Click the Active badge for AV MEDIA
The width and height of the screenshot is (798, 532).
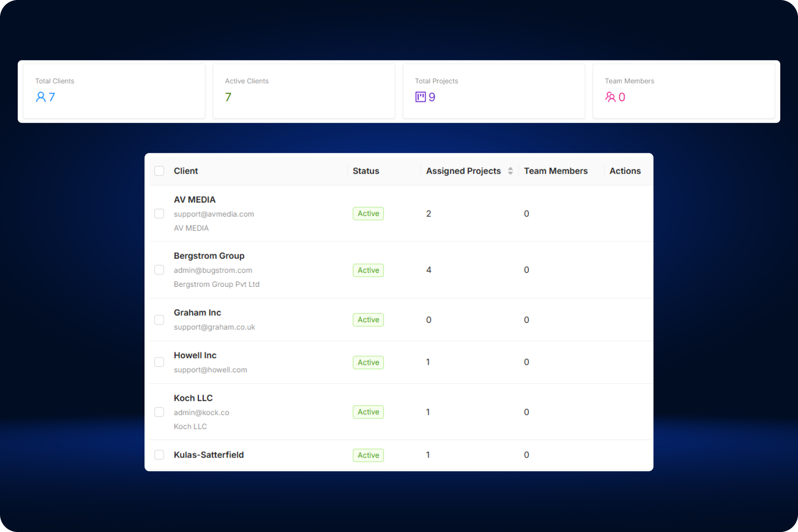pyautogui.click(x=368, y=213)
